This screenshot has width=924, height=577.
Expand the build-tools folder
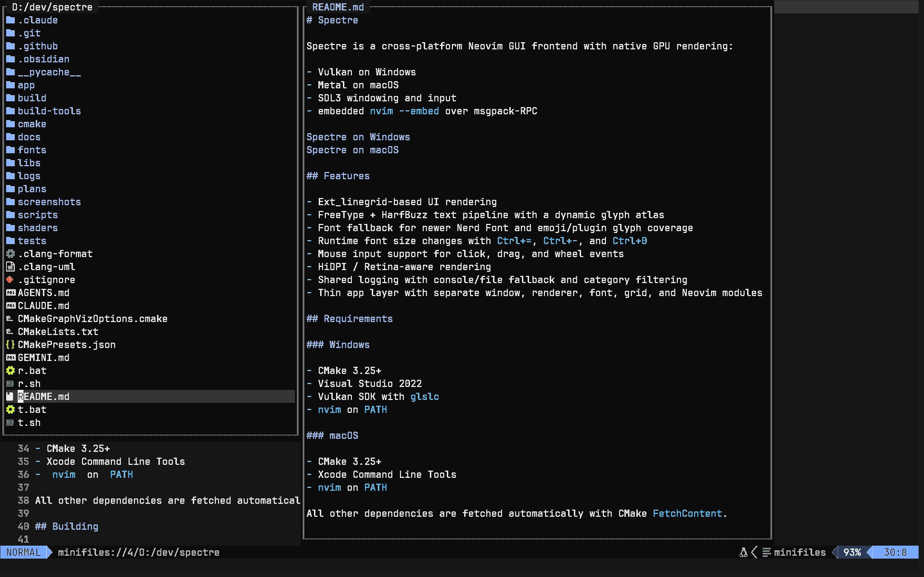(x=49, y=111)
